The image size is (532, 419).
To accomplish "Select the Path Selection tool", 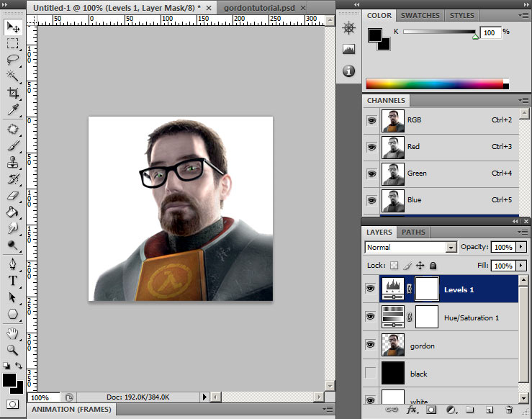I will tap(13, 297).
